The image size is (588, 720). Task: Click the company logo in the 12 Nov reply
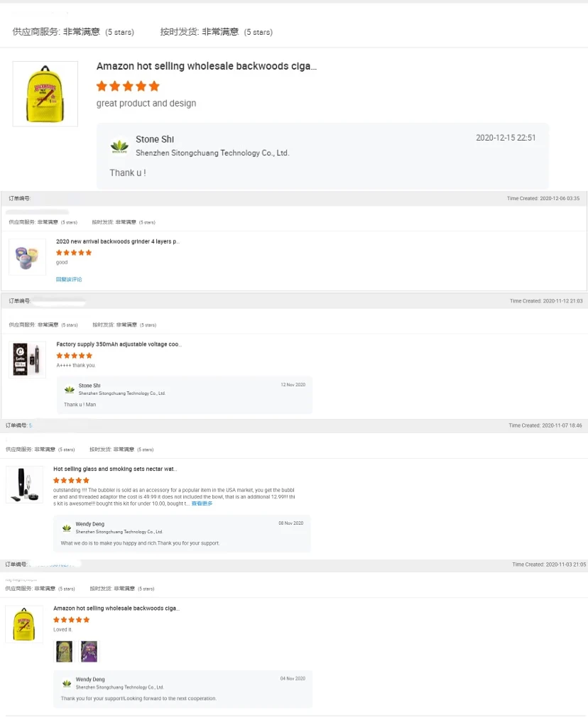tap(70, 389)
